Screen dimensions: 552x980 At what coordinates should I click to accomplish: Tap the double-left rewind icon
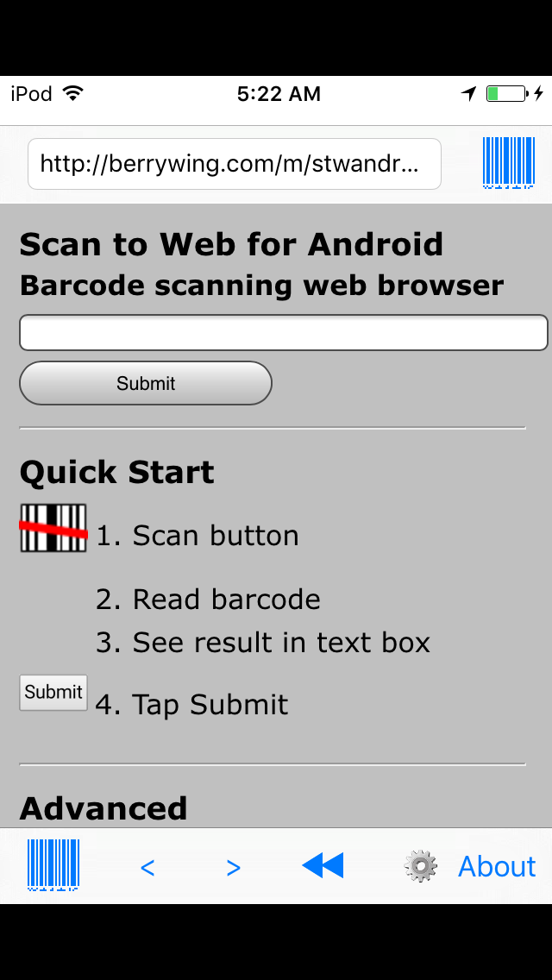[x=323, y=865]
